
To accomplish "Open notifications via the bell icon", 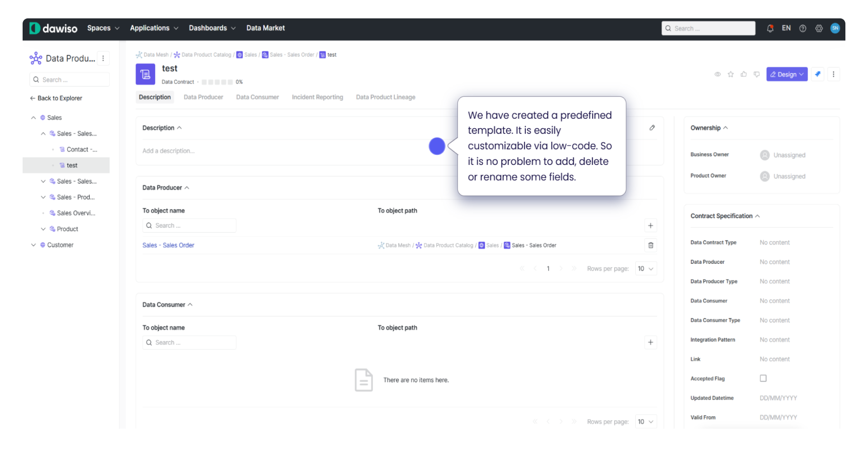I will [769, 28].
